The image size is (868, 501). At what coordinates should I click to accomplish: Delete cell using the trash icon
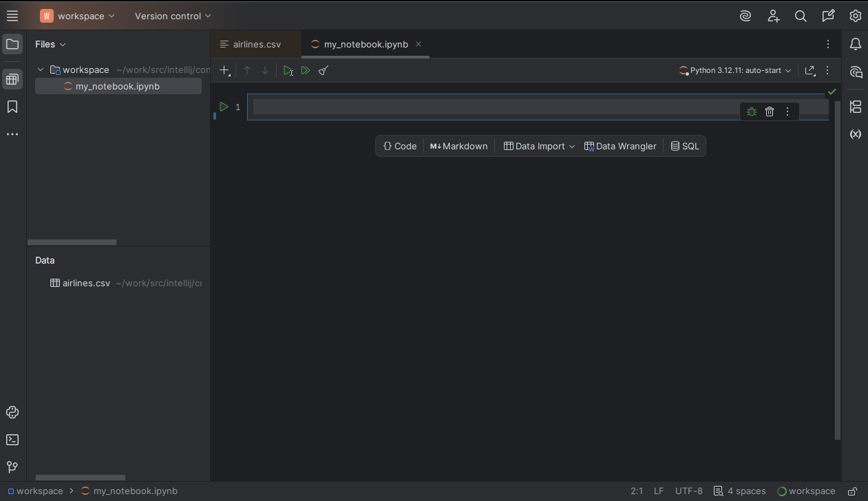coord(770,111)
